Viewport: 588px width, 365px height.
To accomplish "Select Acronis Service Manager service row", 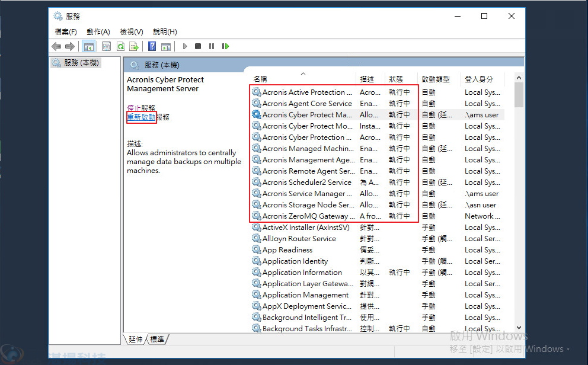I will point(378,193).
